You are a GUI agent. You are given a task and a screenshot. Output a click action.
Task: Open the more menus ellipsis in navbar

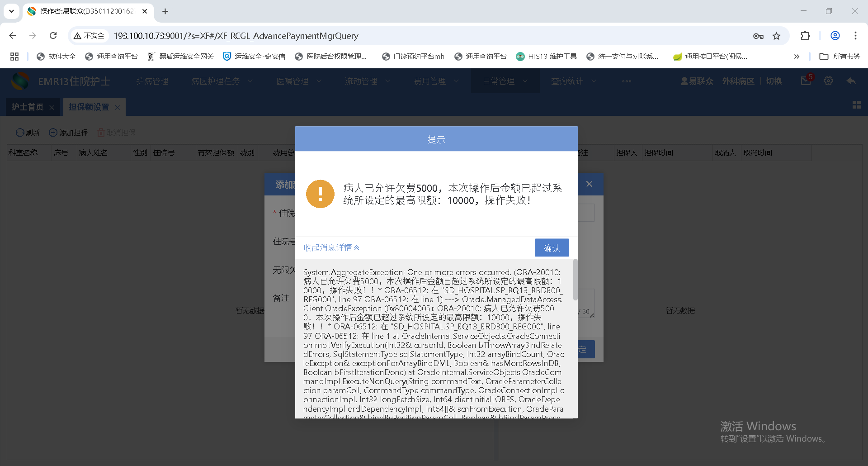coord(627,81)
